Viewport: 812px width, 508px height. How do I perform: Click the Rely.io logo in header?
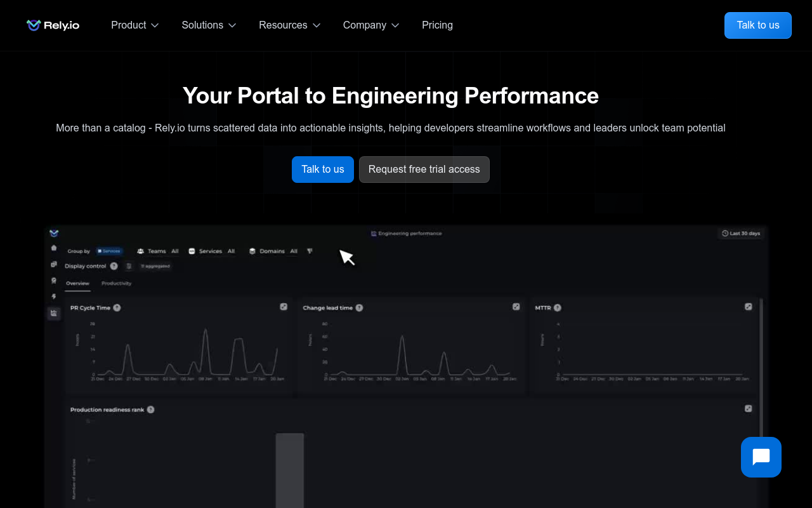[53, 25]
